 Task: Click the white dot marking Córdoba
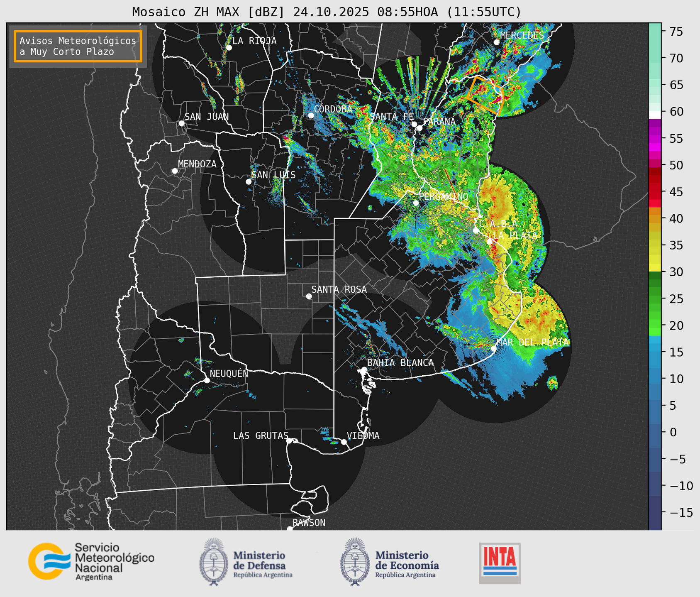[x=311, y=115]
